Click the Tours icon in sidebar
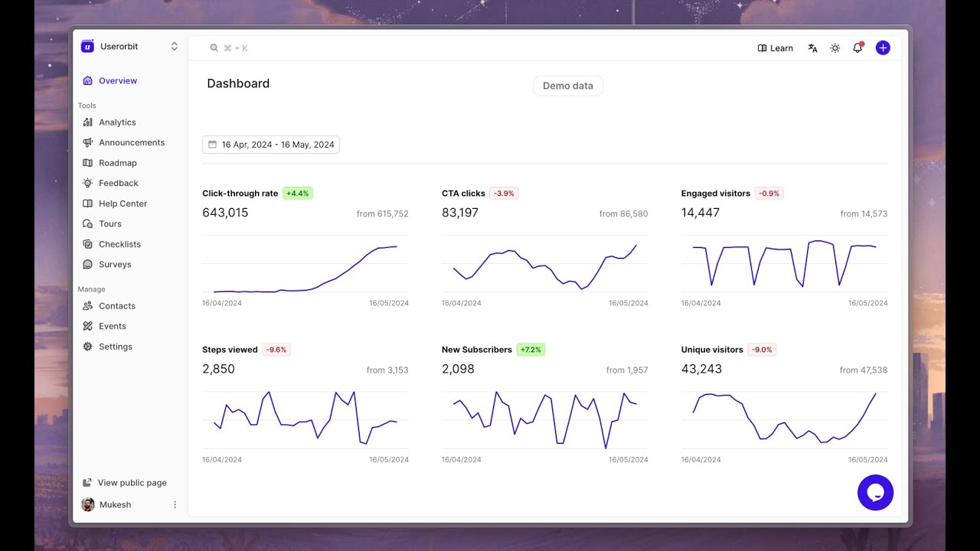 (87, 223)
